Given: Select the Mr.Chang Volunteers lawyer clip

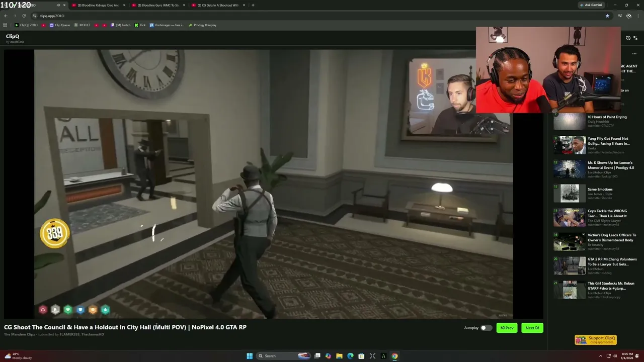Looking at the screenshot, I should pos(595,265).
